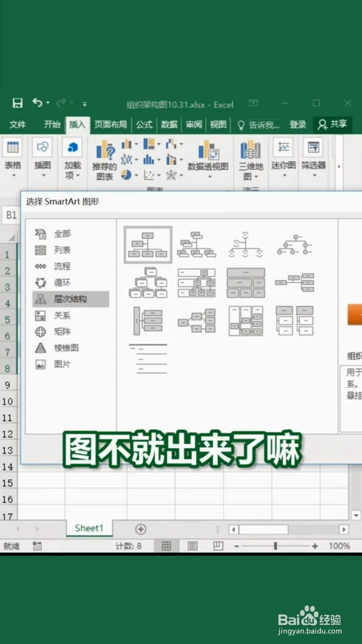Choose the Hierarchy List layout thumbnail
The image size is (362, 644).
pos(295,320)
